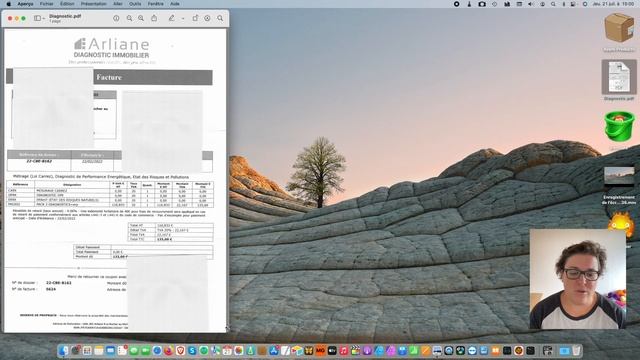Open Messages from the Dock

134,351
